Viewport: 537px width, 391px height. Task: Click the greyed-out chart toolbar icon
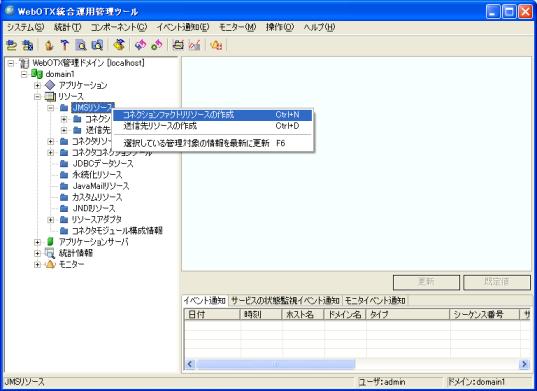[x=194, y=45]
